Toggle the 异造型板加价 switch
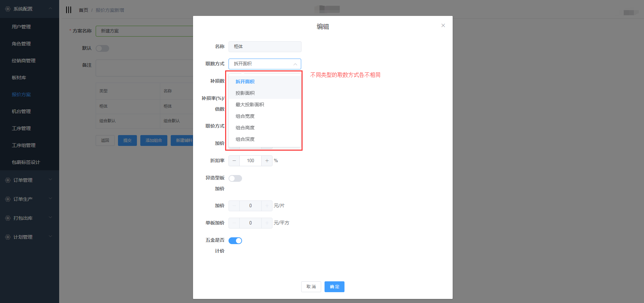The width and height of the screenshot is (644, 303). (235, 178)
